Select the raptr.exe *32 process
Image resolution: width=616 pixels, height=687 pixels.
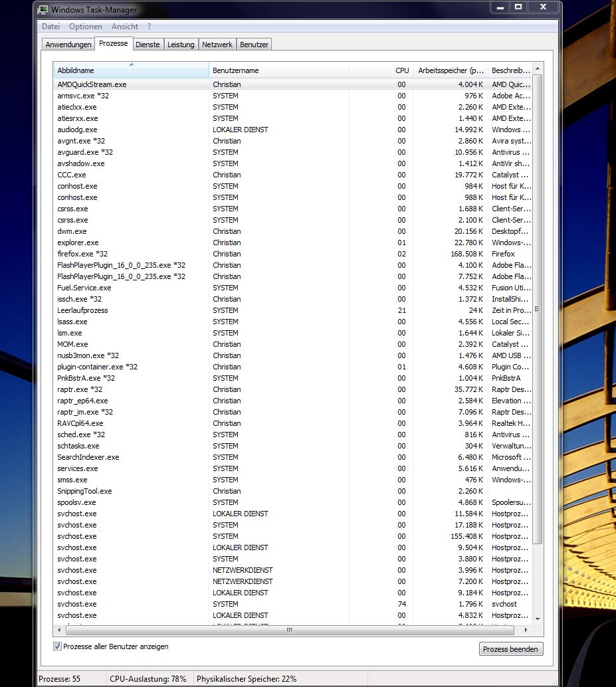click(x=293, y=389)
